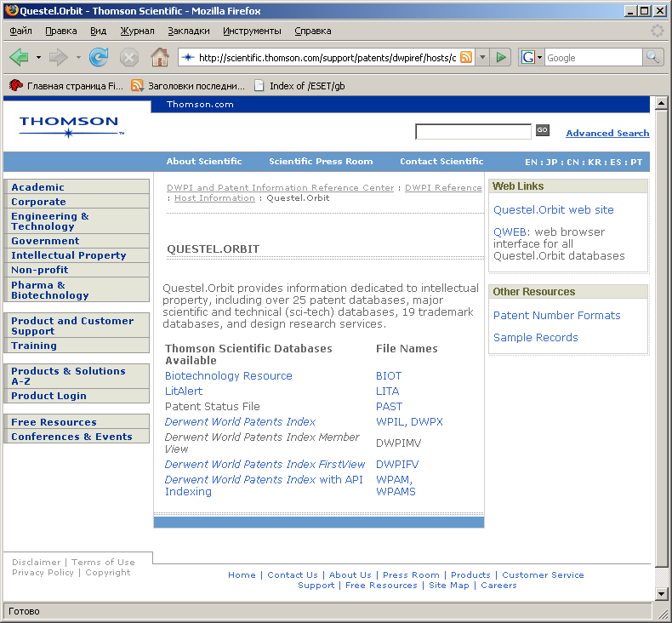Screen dimensions: 672x623
Task: Click in the Google search box
Action: pyautogui.click(x=594, y=57)
